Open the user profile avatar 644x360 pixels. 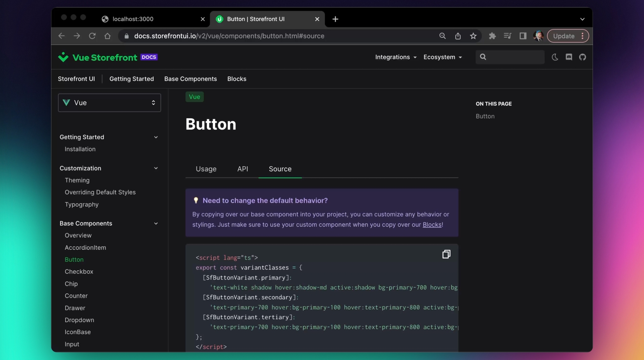click(x=538, y=36)
